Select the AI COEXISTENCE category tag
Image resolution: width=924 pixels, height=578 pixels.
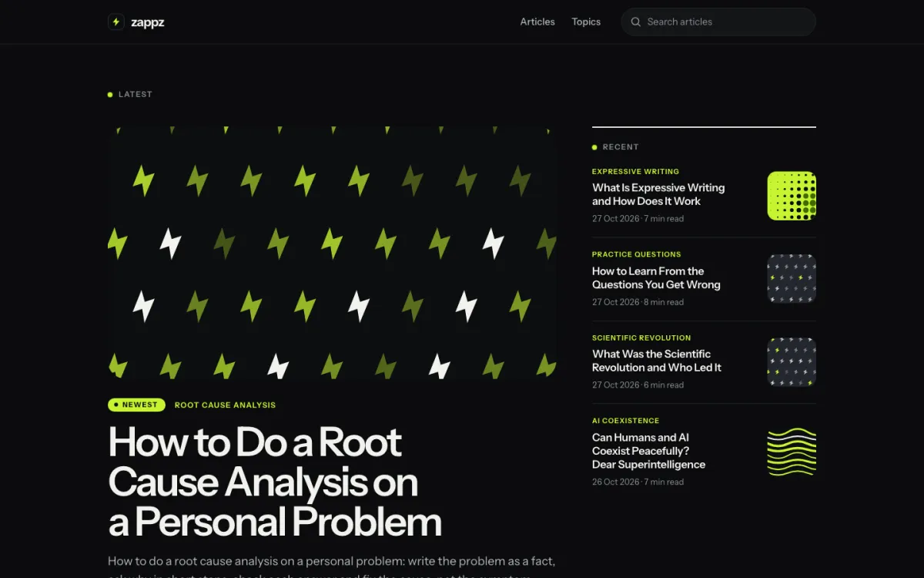(625, 421)
